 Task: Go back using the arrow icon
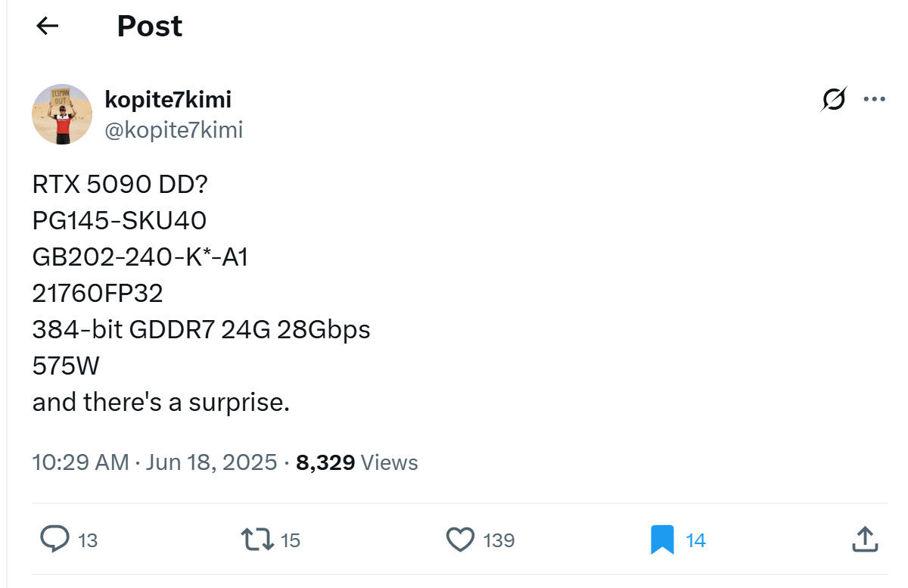(x=48, y=26)
